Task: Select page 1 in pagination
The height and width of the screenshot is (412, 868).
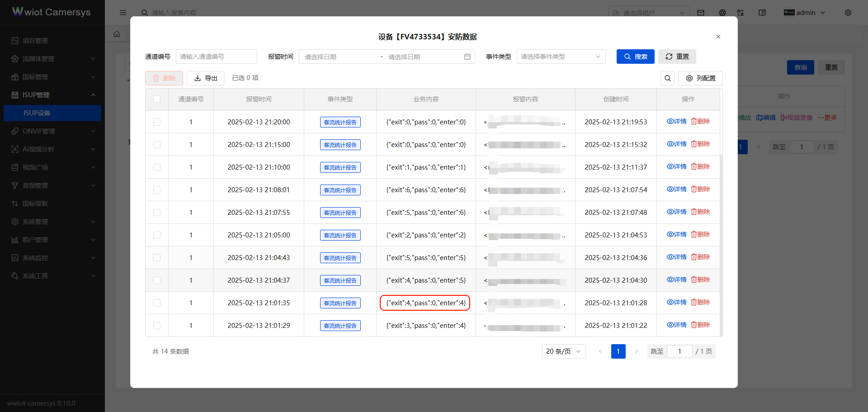Action: click(x=618, y=351)
